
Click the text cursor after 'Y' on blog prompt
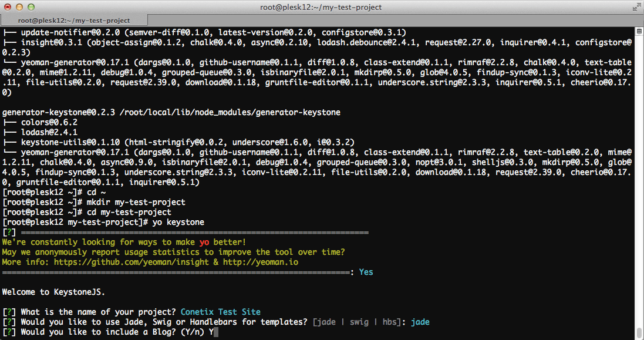(x=216, y=332)
